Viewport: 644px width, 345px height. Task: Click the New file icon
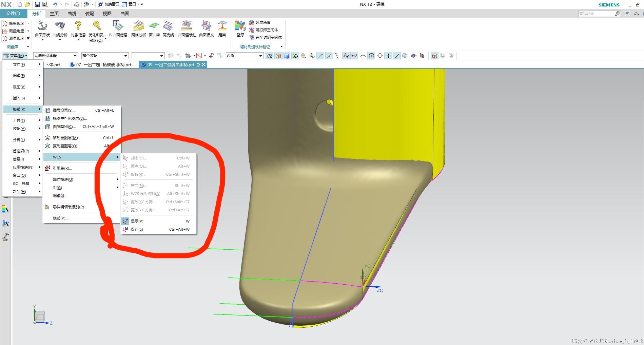pos(19,4)
